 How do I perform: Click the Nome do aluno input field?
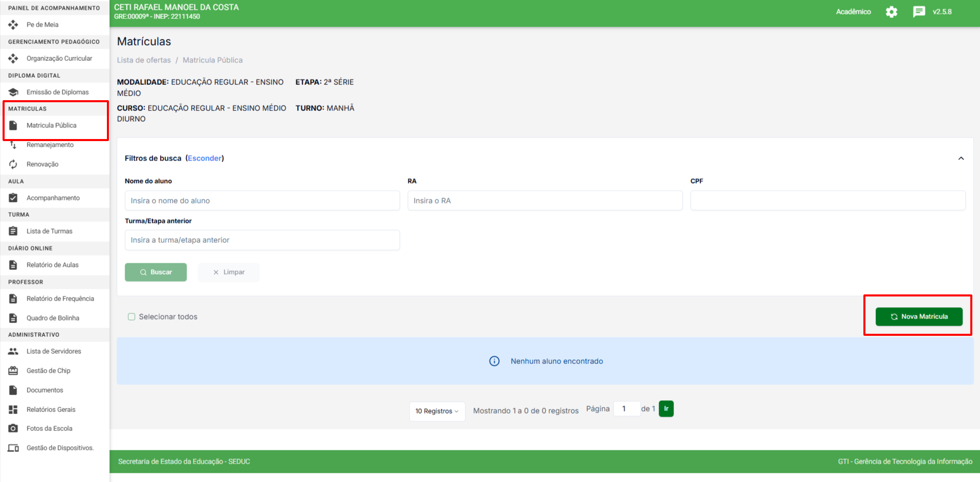tap(262, 200)
